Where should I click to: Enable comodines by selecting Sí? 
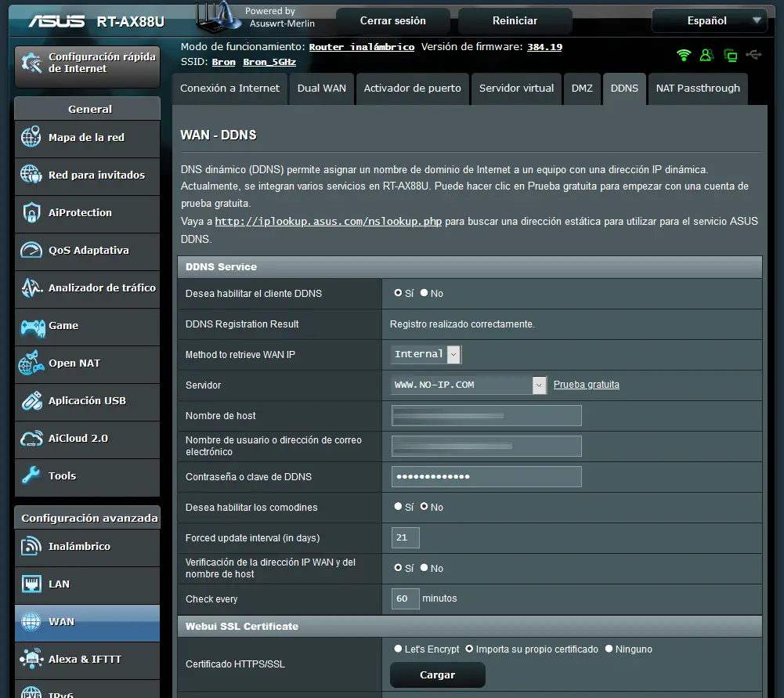click(x=399, y=507)
